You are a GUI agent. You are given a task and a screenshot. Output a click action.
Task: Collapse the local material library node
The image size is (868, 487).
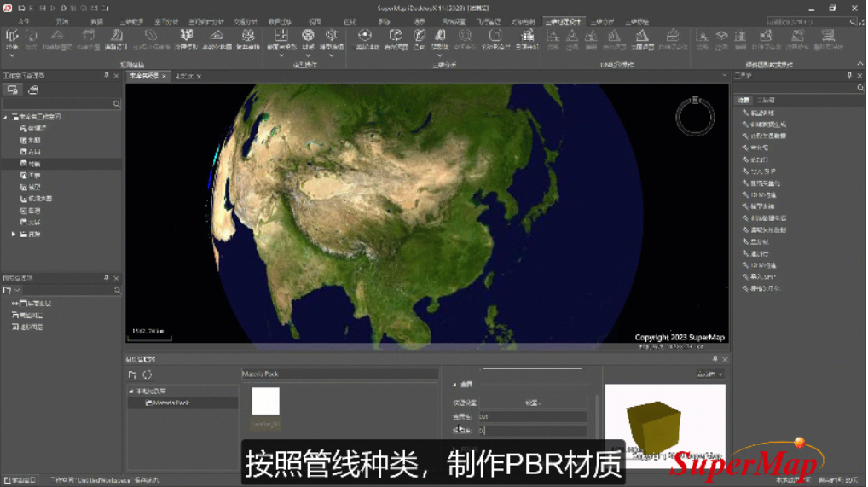pos(131,391)
